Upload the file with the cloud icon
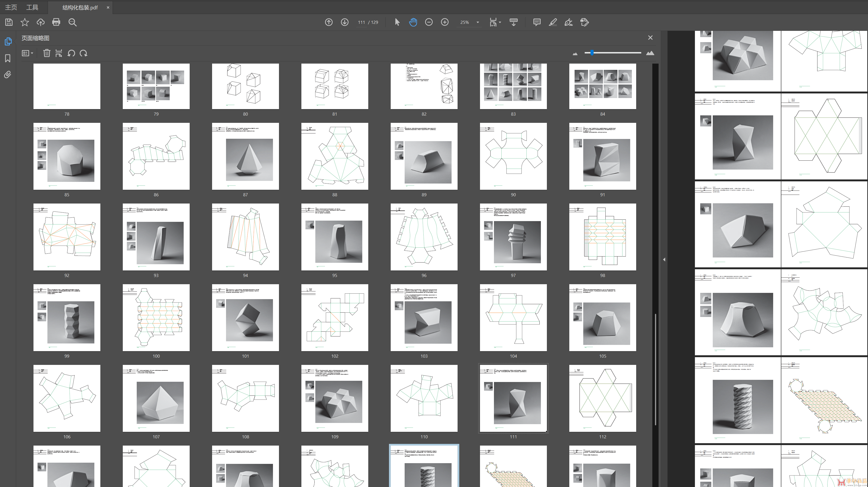This screenshot has height=487, width=868. coord(40,22)
